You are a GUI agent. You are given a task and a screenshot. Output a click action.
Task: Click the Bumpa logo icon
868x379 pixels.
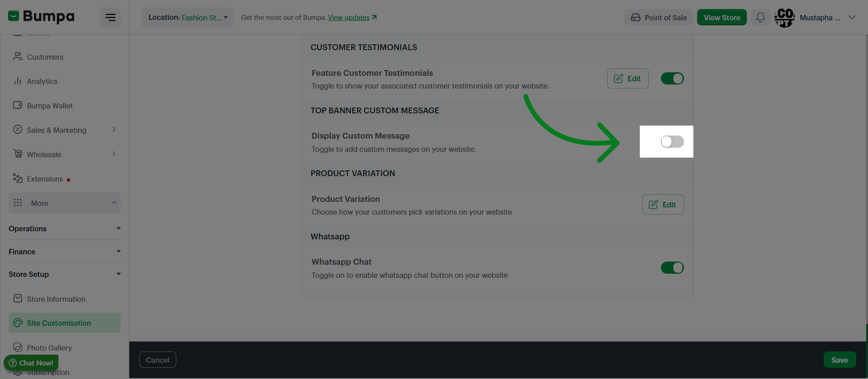pos(14,16)
